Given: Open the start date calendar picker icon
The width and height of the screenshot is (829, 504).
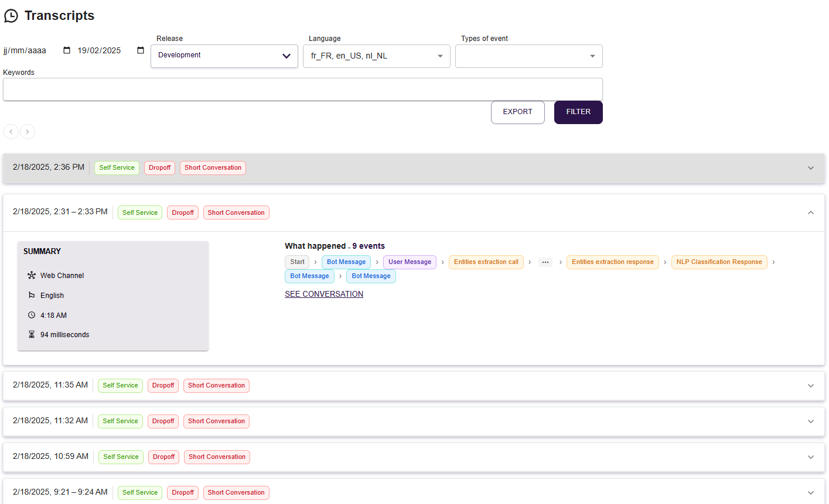Looking at the screenshot, I should 67,50.
